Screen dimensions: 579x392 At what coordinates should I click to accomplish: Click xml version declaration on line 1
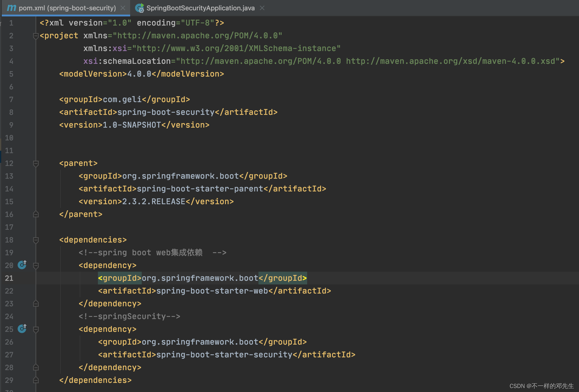click(132, 23)
